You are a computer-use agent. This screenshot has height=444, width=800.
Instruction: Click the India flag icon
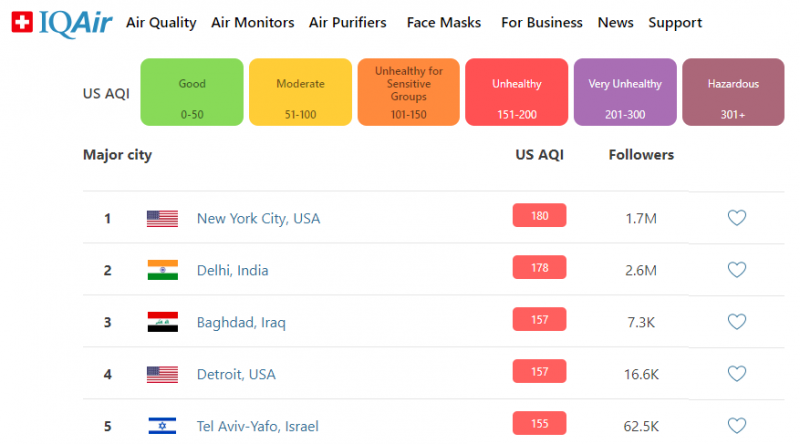coord(162,270)
